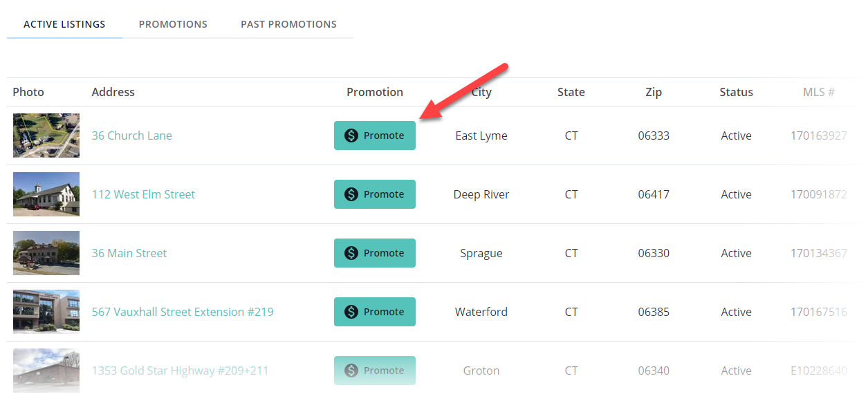Viewport: 868px width, 401px height.
Task: Click the Promote button text for Waterford listing
Action: coord(384,312)
